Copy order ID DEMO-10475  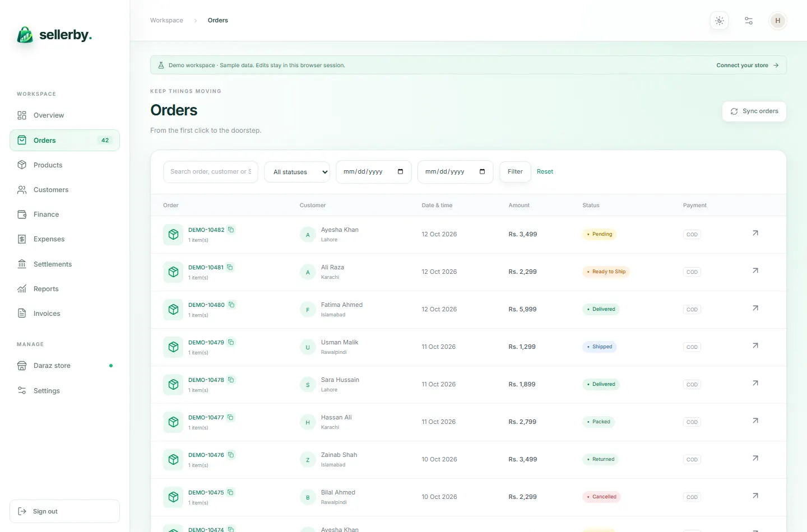click(x=230, y=492)
